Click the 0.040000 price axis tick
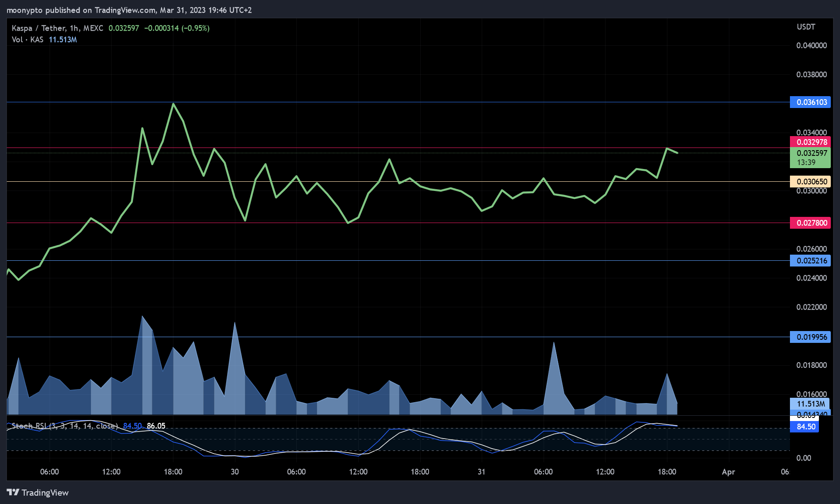Screen dimensions: 840x504 pyautogui.click(x=811, y=46)
